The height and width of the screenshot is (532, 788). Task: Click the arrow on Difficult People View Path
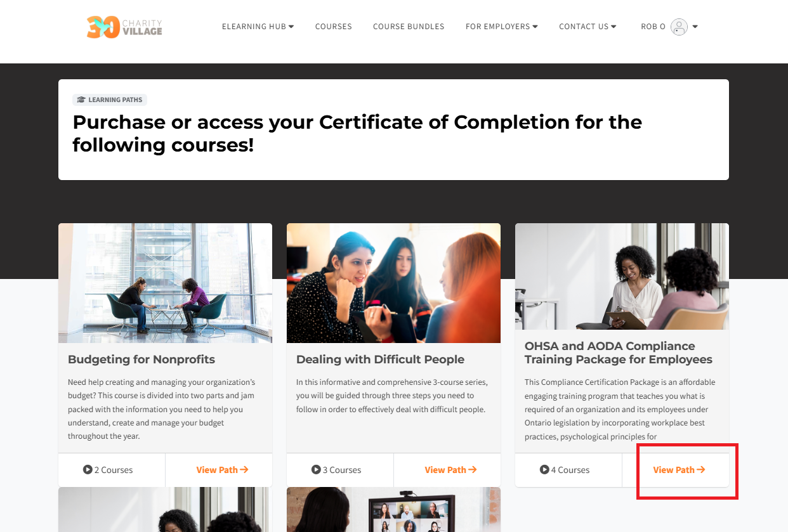pyautogui.click(x=473, y=470)
